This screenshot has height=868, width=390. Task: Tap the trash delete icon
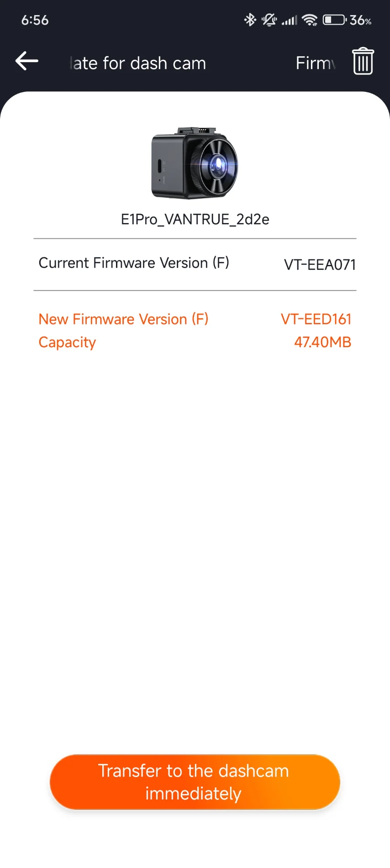363,61
